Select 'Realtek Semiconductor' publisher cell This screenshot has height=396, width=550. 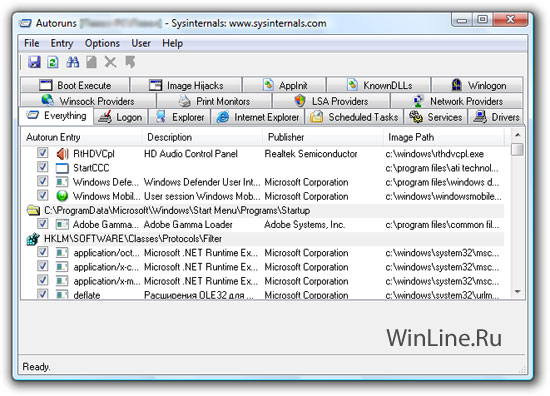pyautogui.click(x=311, y=154)
